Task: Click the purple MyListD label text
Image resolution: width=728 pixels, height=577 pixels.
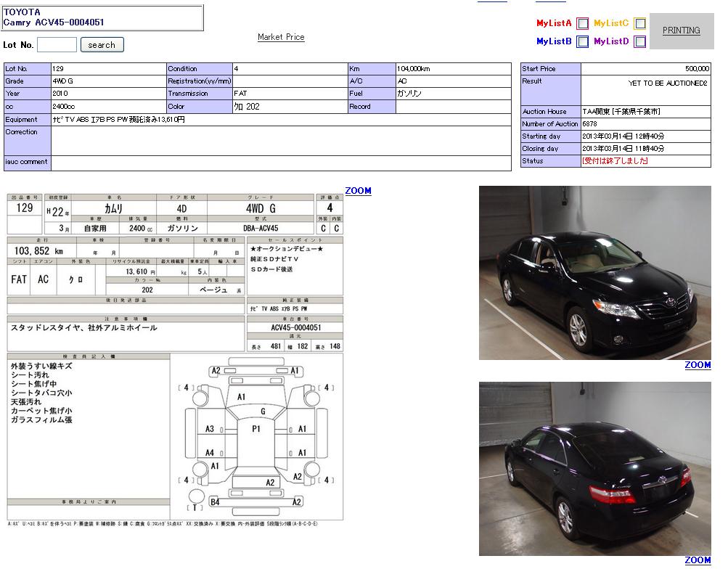Action: coord(611,42)
